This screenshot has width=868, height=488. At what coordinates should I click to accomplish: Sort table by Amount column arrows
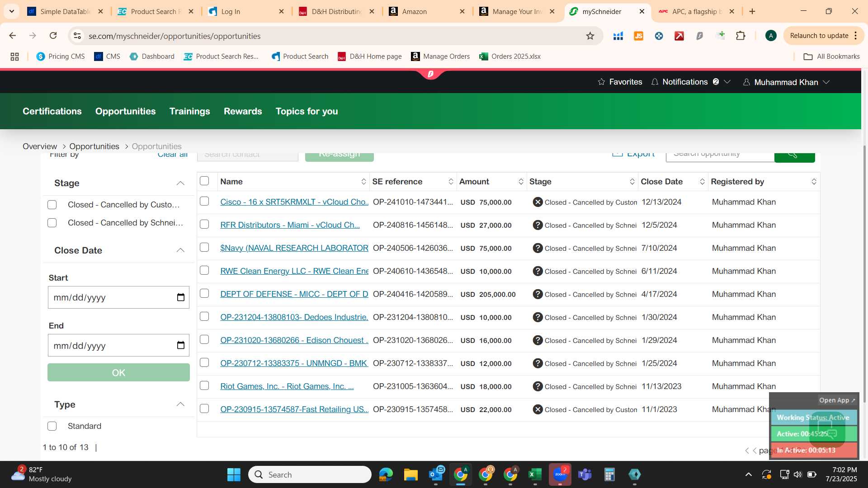(x=521, y=182)
